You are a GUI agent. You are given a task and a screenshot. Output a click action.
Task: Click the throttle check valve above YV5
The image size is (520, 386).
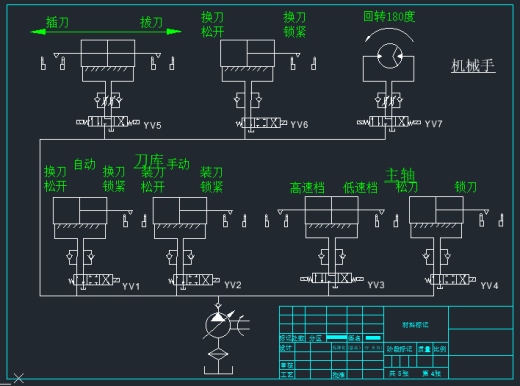coord(108,100)
